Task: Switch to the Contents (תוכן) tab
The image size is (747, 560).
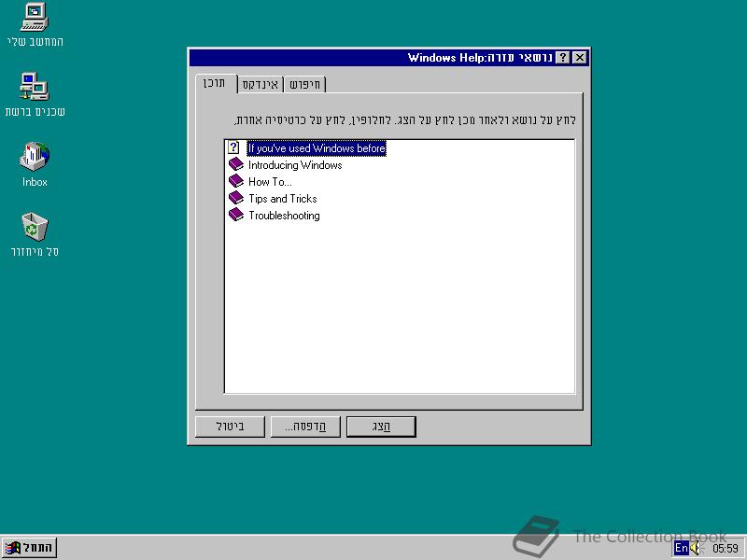Action: (x=216, y=83)
